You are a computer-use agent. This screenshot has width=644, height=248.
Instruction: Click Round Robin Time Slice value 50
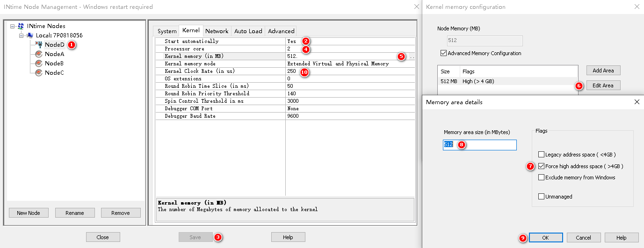(x=290, y=86)
